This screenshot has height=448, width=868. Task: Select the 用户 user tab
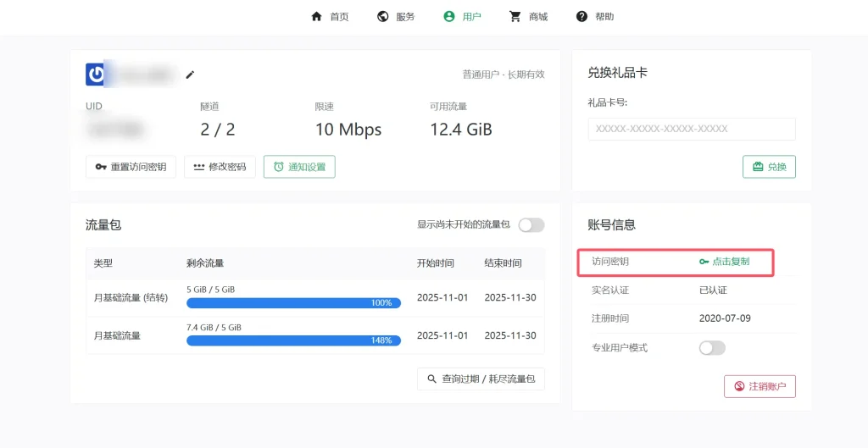[x=462, y=16]
